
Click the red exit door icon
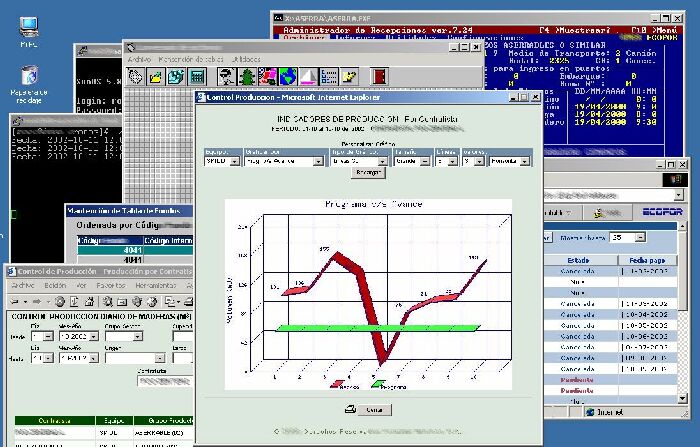point(380,76)
